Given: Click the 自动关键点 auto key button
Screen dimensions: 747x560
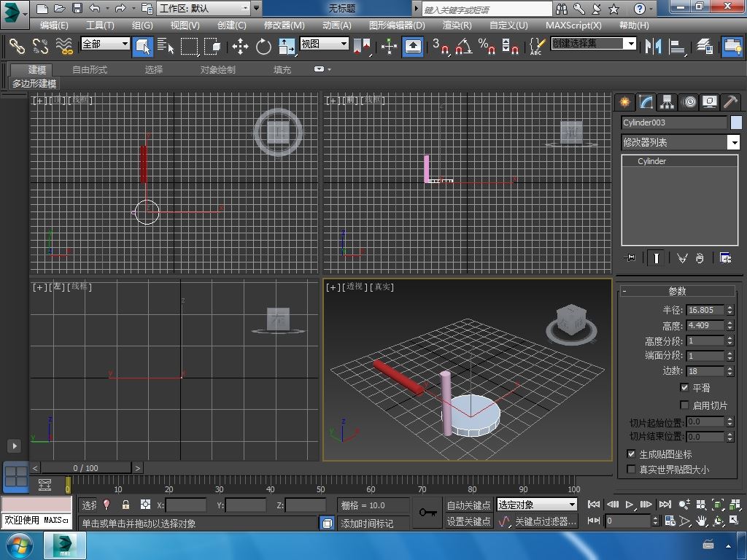Looking at the screenshot, I should point(468,505).
